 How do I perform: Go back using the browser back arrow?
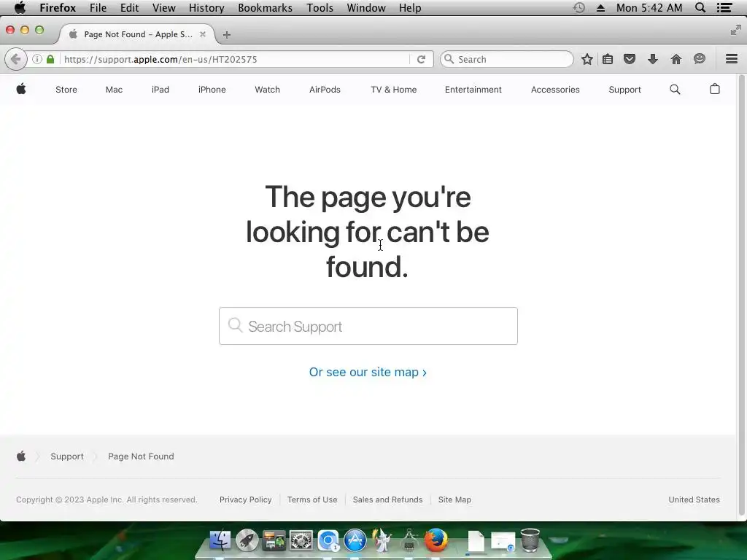[x=16, y=60]
